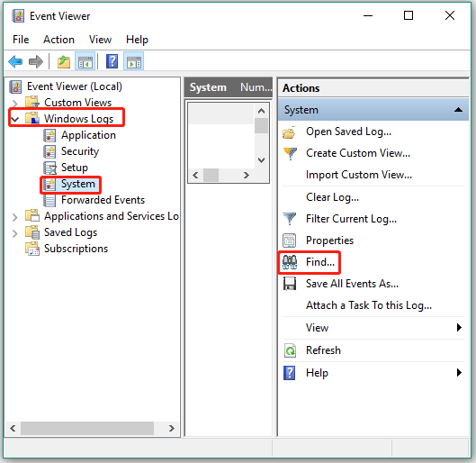Select Create Custom View... action
Image resolution: width=476 pixels, height=463 pixels.
click(x=358, y=153)
